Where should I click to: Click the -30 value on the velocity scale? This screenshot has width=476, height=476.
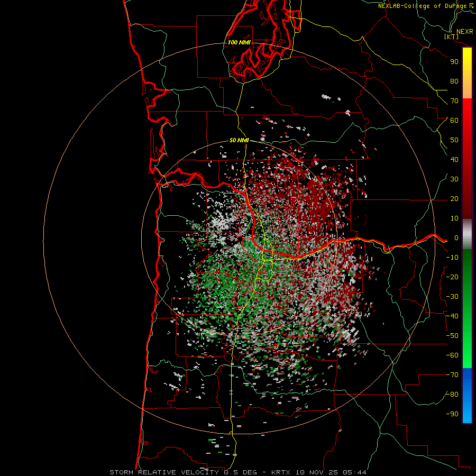(x=452, y=297)
